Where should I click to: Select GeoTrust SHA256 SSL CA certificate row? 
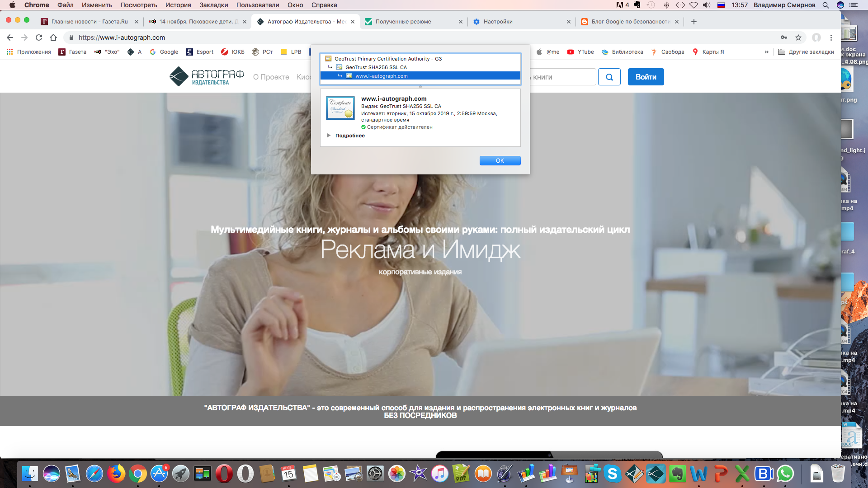click(420, 67)
